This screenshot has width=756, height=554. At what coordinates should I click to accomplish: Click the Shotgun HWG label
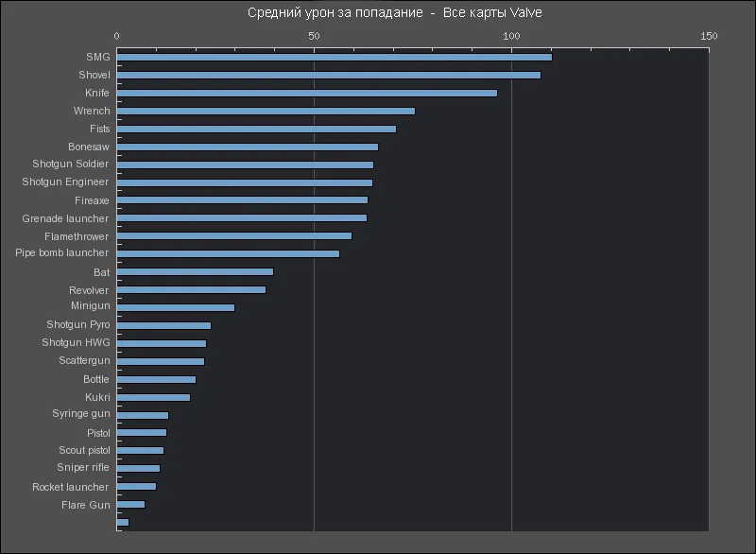(76, 342)
